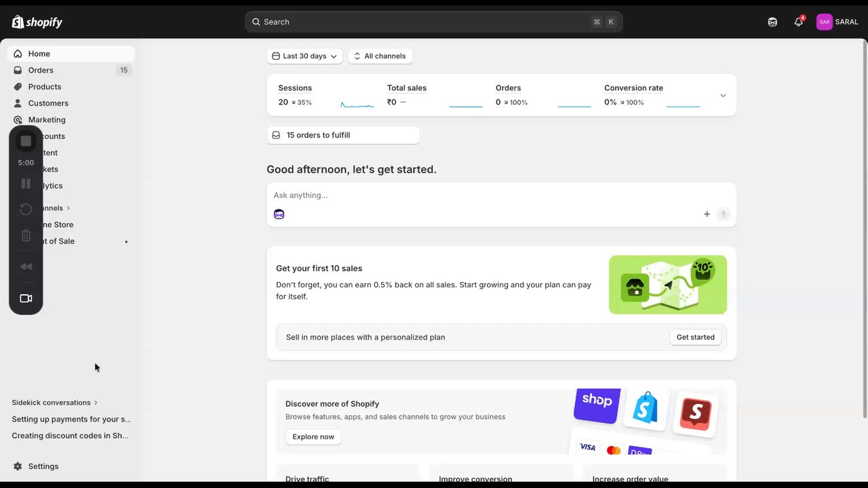Click the Shopify logo

[x=37, y=22]
